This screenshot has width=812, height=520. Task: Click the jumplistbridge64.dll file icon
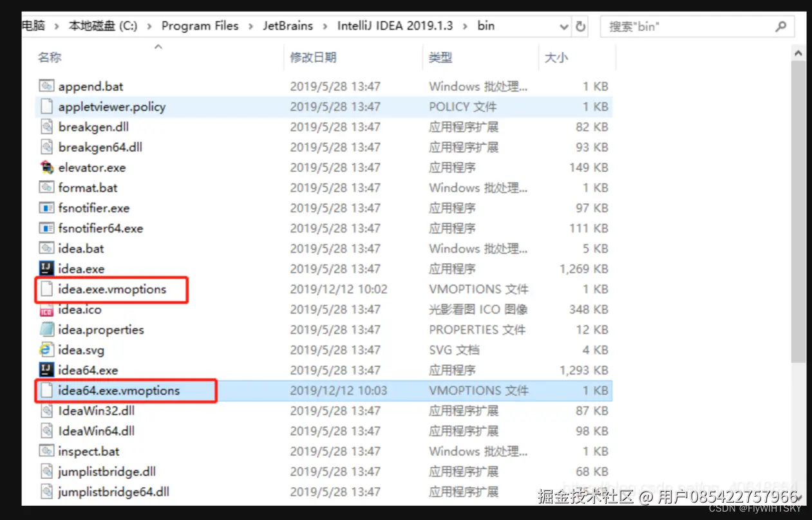click(x=46, y=492)
